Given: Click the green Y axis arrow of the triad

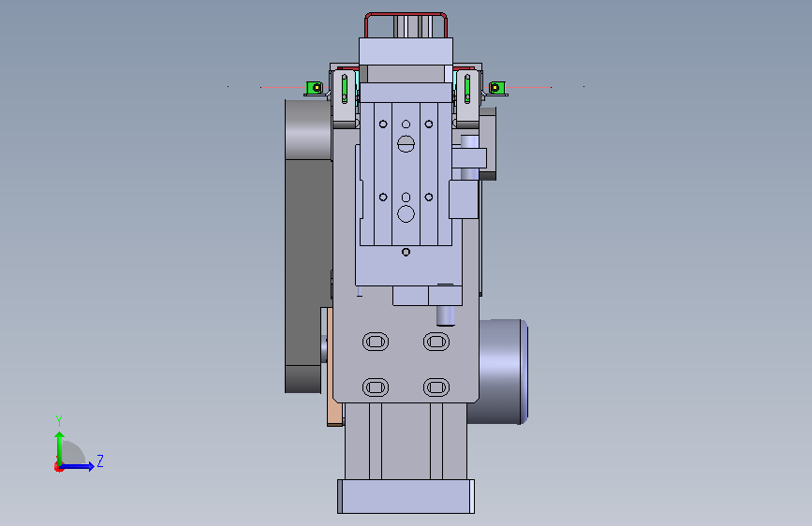Looking at the screenshot, I should click(x=60, y=447).
